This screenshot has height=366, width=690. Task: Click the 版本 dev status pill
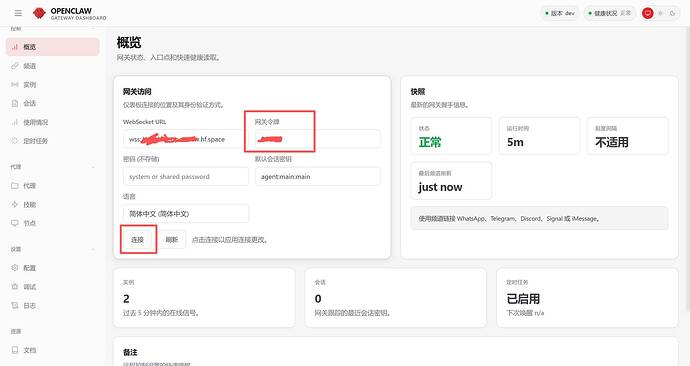coord(560,13)
